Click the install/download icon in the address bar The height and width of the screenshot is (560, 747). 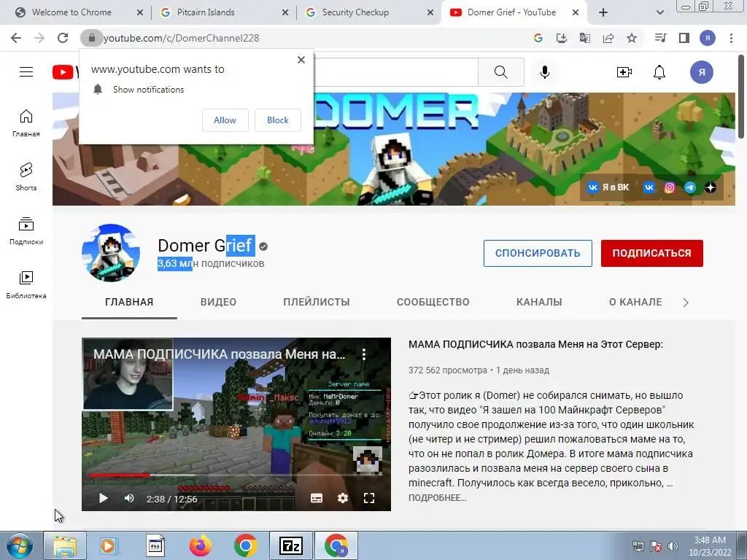click(x=562, y=38)
